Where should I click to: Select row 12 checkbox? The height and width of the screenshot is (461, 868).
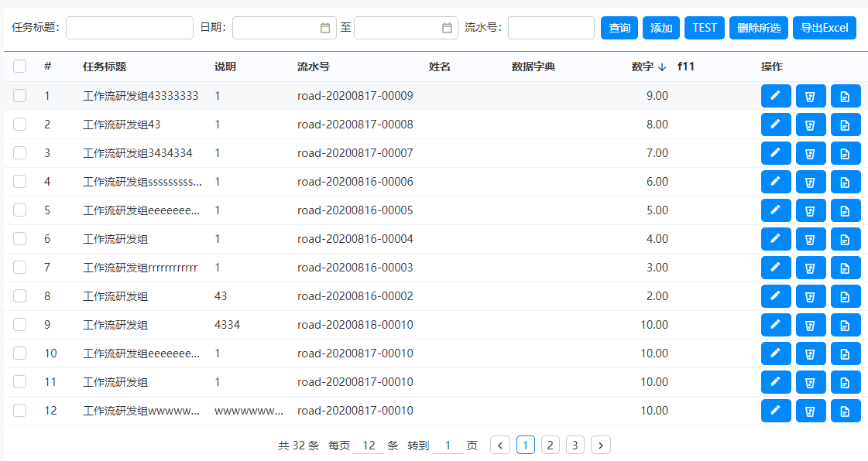[x=20, y=411]
